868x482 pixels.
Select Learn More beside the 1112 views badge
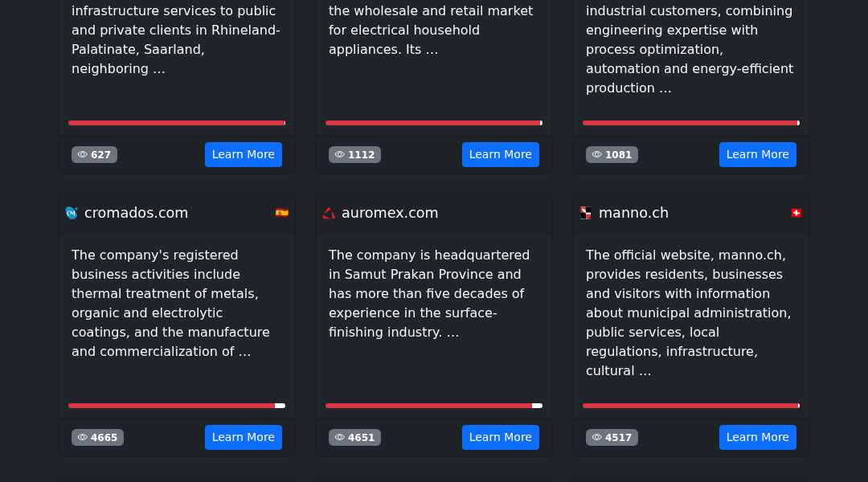(501, 154)
